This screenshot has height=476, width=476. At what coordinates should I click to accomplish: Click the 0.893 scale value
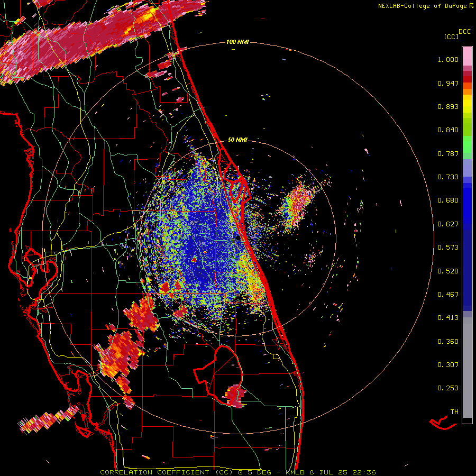point(448,106)
